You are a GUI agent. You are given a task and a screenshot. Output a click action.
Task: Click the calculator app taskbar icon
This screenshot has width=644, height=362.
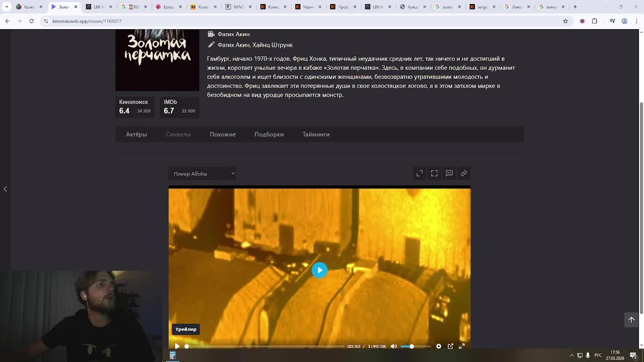(173, 355)
